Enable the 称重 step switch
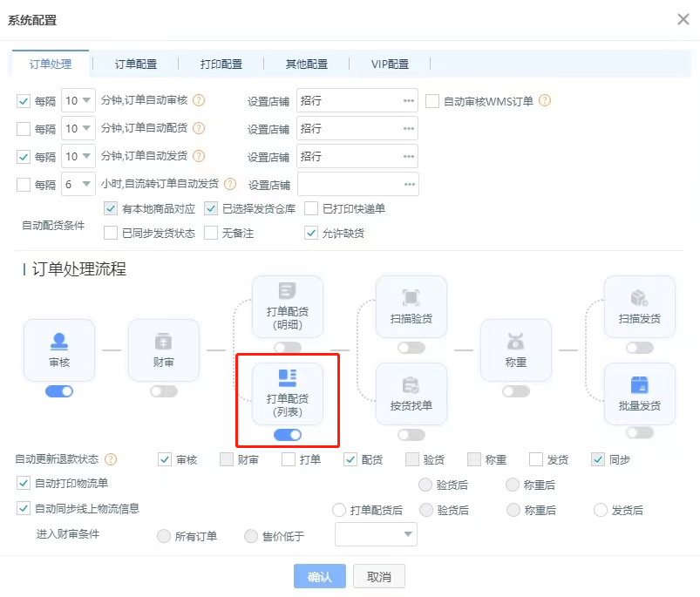The height and width of the screenshot is (597, 700). 515,391
